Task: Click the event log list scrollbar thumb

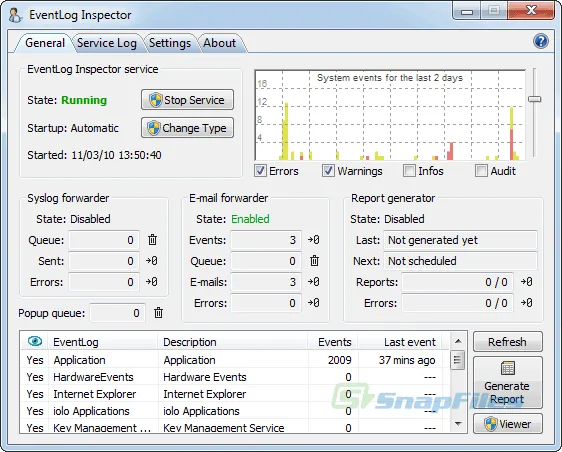Action: 457,360
